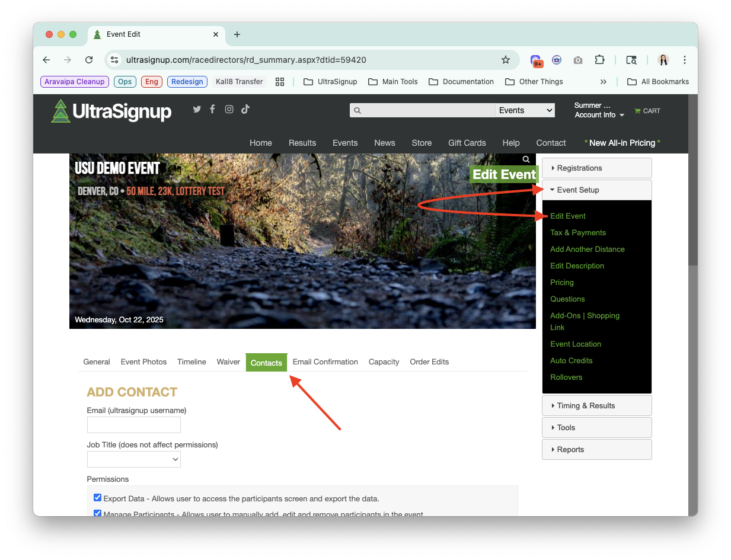
Task: Open the tab search icon in the toolbar
Action: tap(631, 60)
